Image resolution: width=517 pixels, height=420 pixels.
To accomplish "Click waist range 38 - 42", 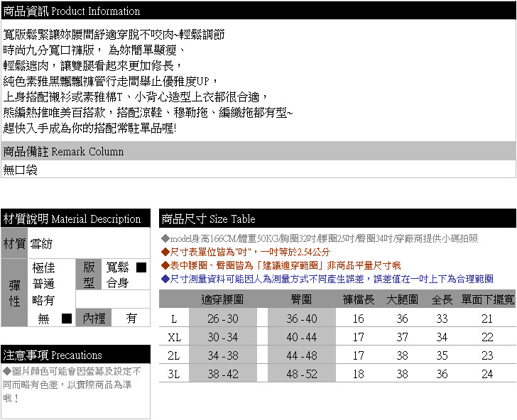I will point(223,374).
